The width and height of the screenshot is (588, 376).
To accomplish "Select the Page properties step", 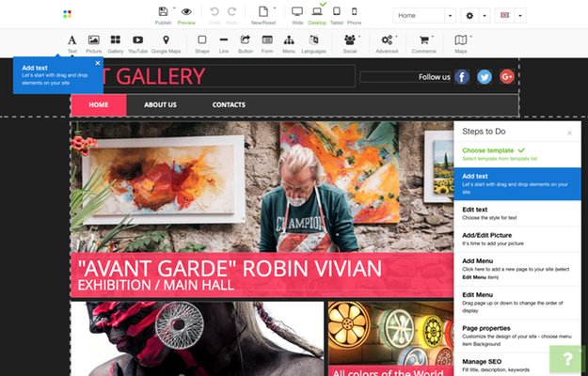I will pyautogui.click(x=517, y=336).
